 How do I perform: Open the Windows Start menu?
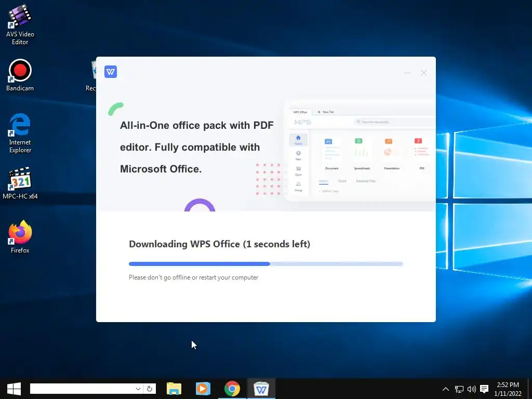click(14, 389)
